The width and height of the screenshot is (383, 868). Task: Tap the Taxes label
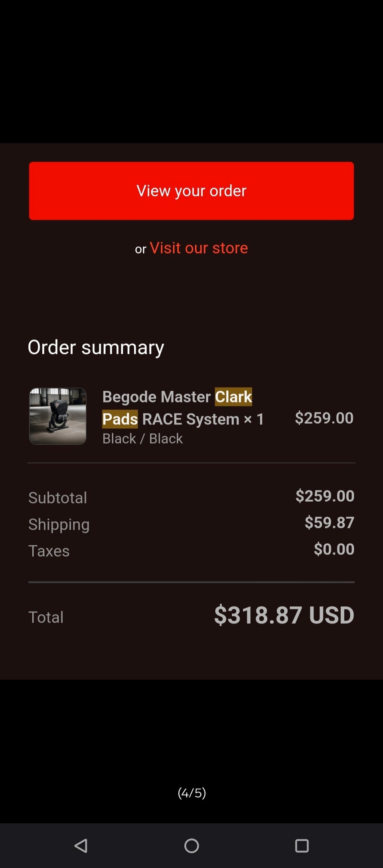point(49,551)
